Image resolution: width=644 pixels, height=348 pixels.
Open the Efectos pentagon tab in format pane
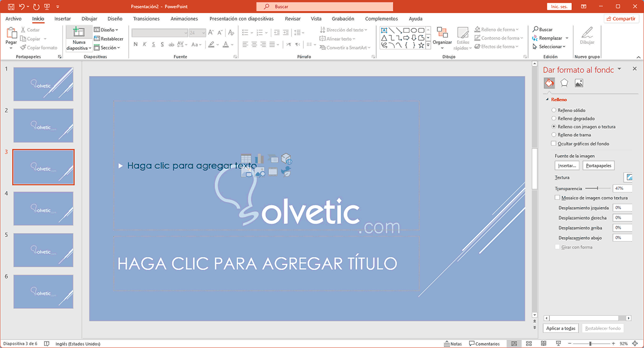[x=564, y=83]
